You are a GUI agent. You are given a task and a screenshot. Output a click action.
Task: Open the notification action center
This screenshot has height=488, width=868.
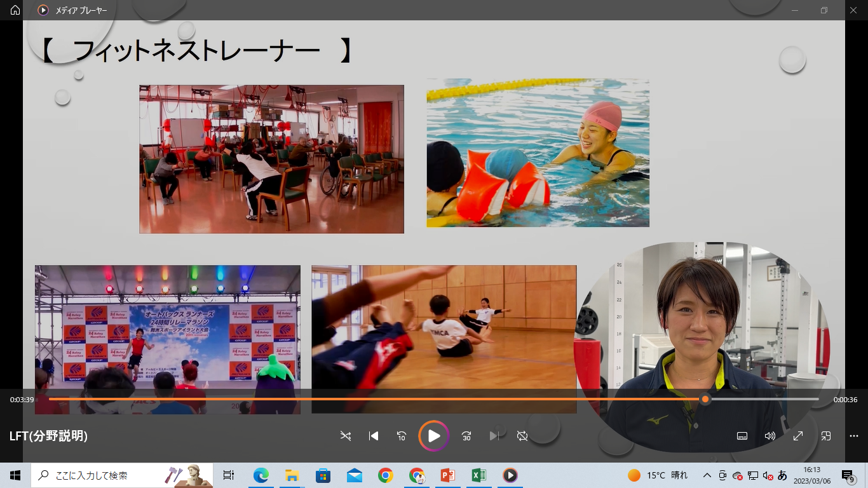[848, 475]
